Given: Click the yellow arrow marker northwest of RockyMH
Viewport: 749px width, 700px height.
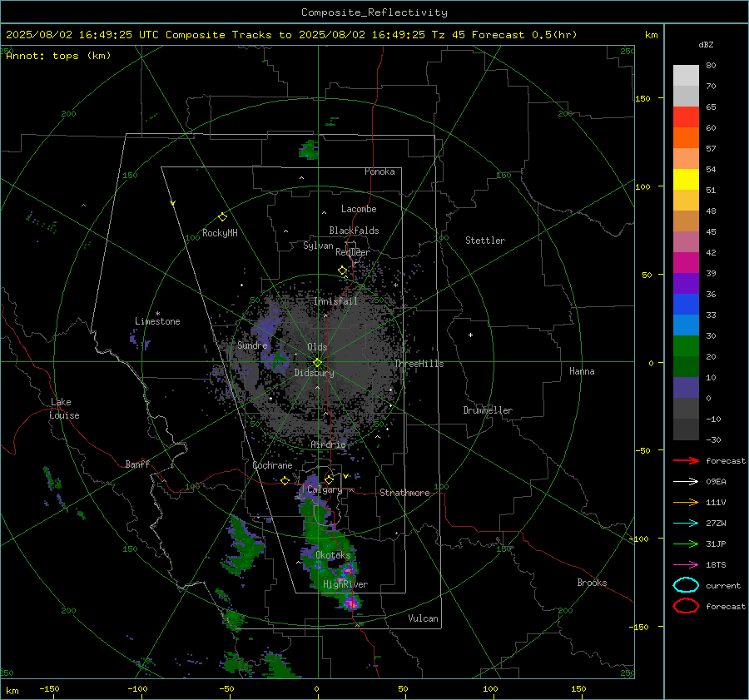Looking at the screenshot, I should pyautogui.click(x=173, y=203).
